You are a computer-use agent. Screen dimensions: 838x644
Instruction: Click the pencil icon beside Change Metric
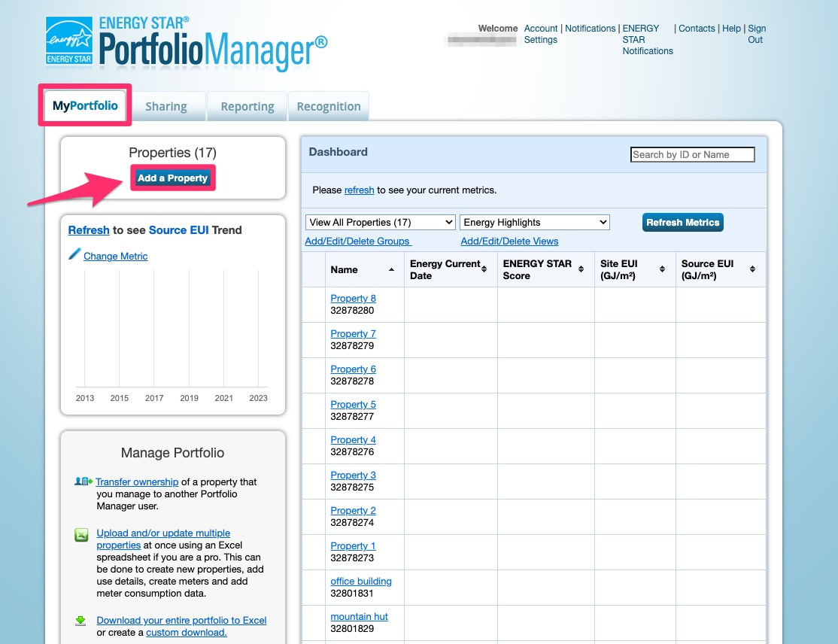pyautogui.click(x=74, y=255)
